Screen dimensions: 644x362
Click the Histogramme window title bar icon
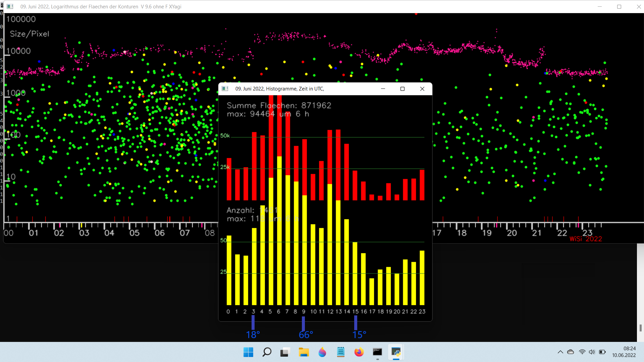[x=225, y=89]
